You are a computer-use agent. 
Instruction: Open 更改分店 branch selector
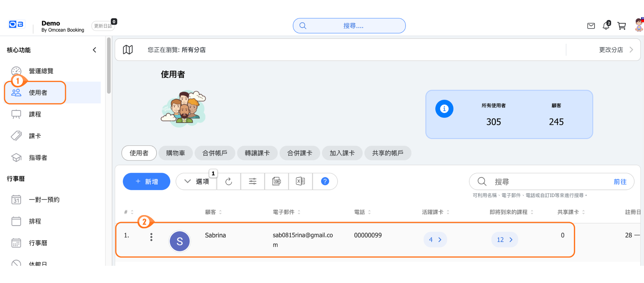(616, 50)
